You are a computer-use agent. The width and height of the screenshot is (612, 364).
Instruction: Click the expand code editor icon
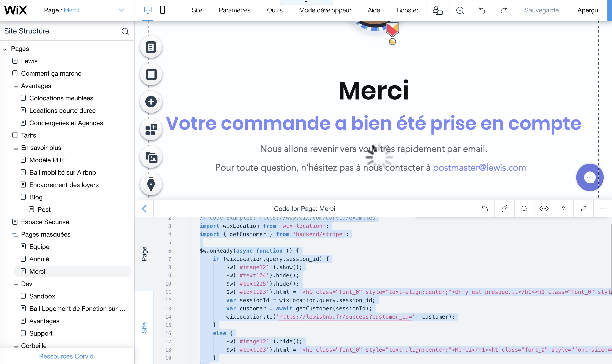[x=583, y=208]
